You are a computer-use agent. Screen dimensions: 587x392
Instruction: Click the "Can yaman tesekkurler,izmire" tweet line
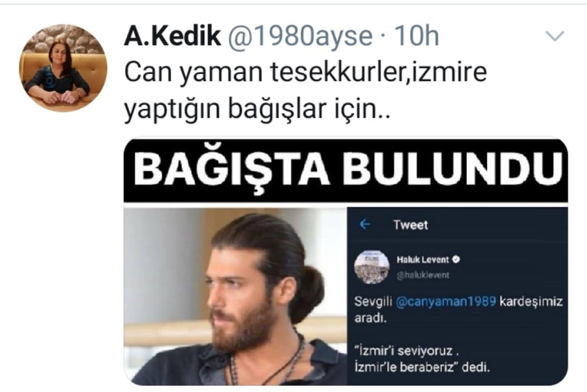click(x=305, y=73)
